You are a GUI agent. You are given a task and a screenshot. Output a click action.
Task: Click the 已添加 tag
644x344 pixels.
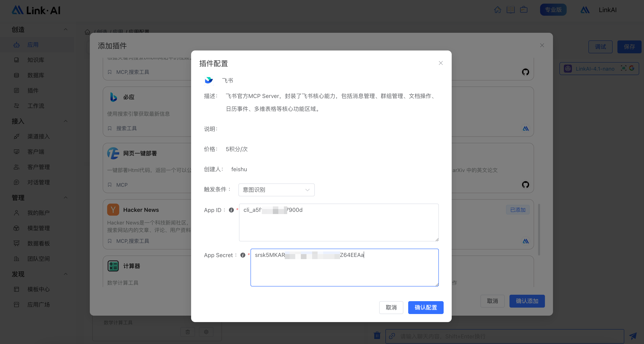point(518,210)
